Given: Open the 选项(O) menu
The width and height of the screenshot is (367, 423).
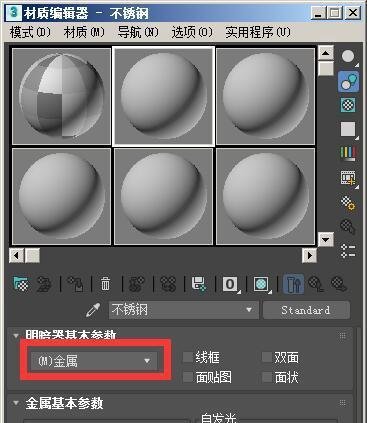Looking at the screenshot, I should tap(192, 32).
